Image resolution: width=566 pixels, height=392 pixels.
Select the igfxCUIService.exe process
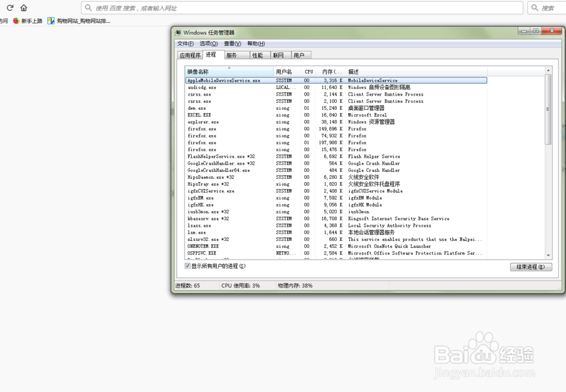[336, 191]
